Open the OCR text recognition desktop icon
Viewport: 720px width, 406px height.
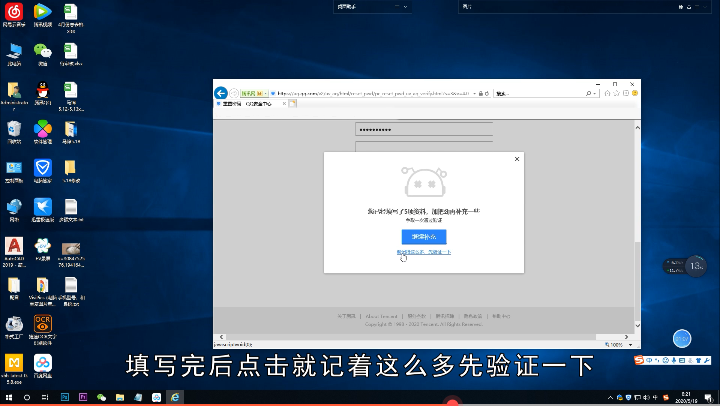[42, 323]
